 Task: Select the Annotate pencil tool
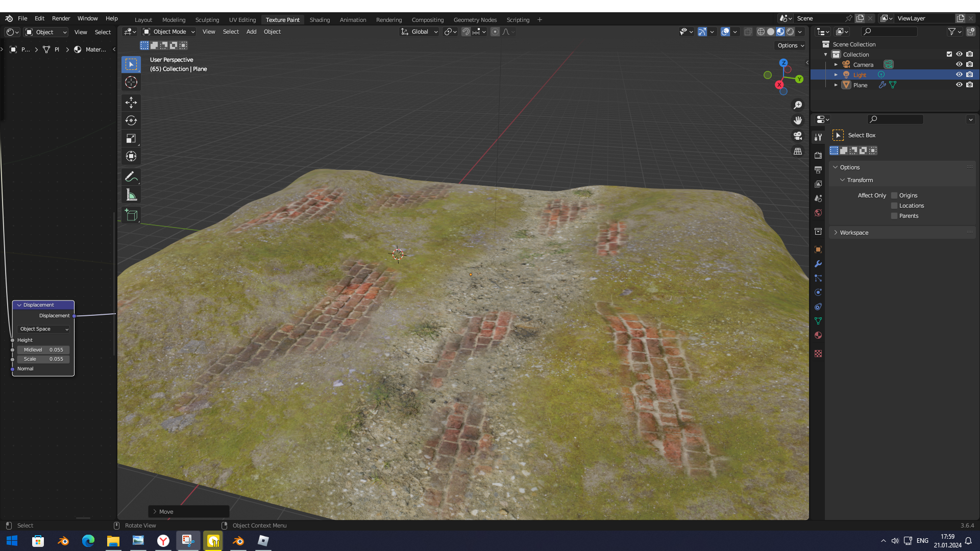131,177
